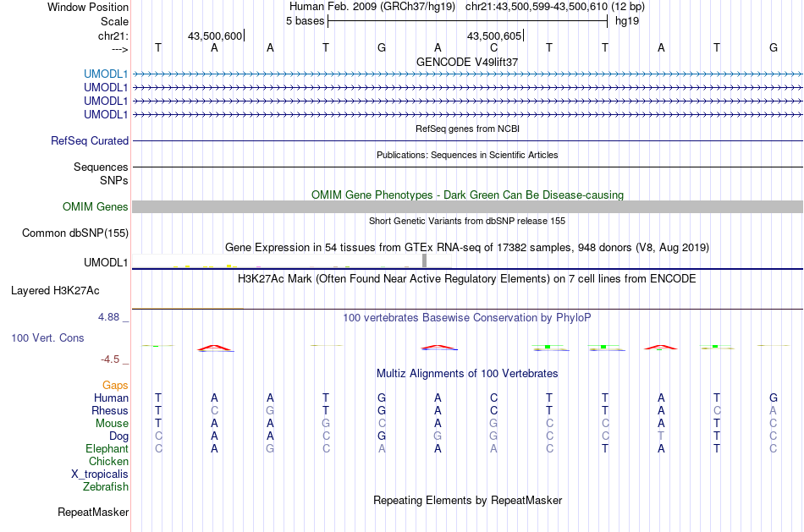The image size is (804, 532).
Task: Select the Mouse alignment row label
Action: [112, 424]
